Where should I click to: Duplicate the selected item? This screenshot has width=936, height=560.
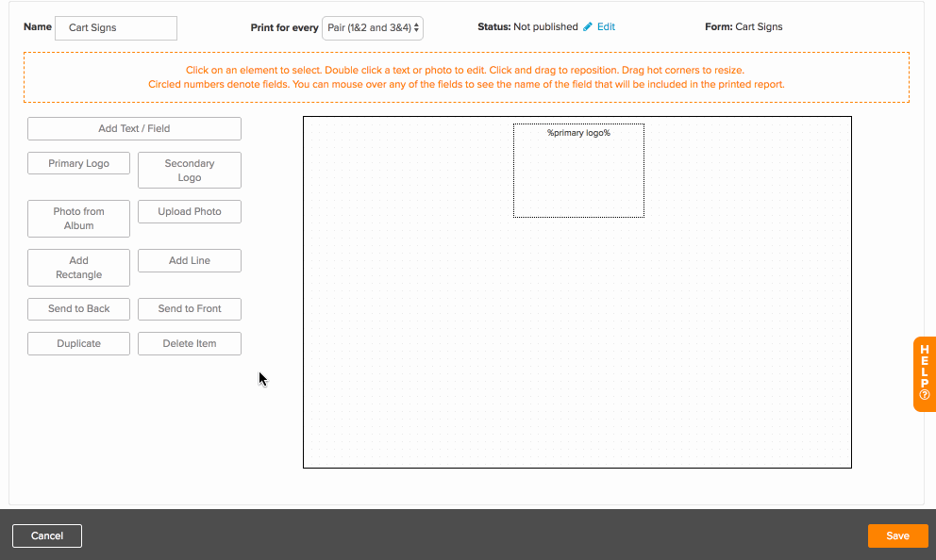point(79,343)
